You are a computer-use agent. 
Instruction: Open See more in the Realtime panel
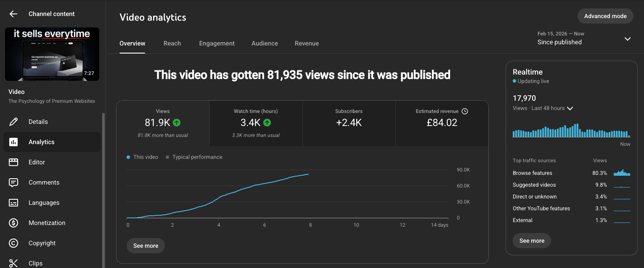tap(532, 241)
